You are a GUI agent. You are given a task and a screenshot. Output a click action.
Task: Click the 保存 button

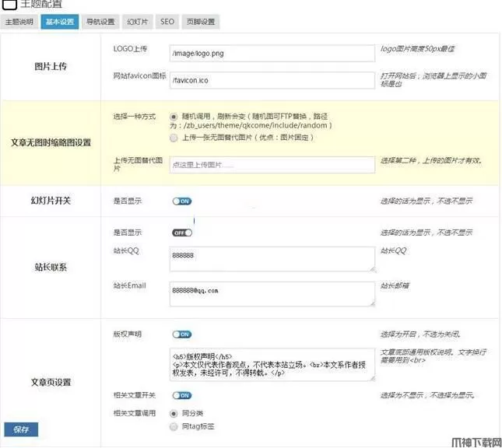click(20, 429)
